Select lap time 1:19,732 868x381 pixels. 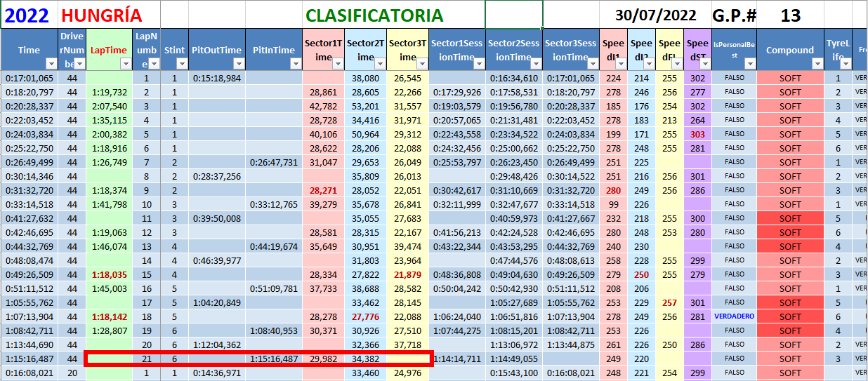click(x=110, y=92)
